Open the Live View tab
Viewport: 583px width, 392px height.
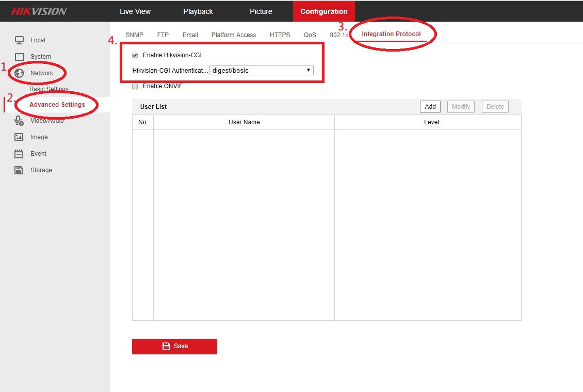(x=135, y=11)
